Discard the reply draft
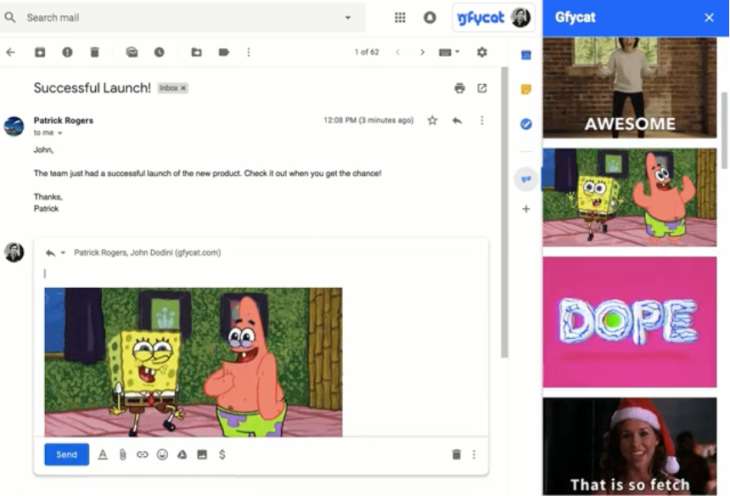 (x=456, y=455)
